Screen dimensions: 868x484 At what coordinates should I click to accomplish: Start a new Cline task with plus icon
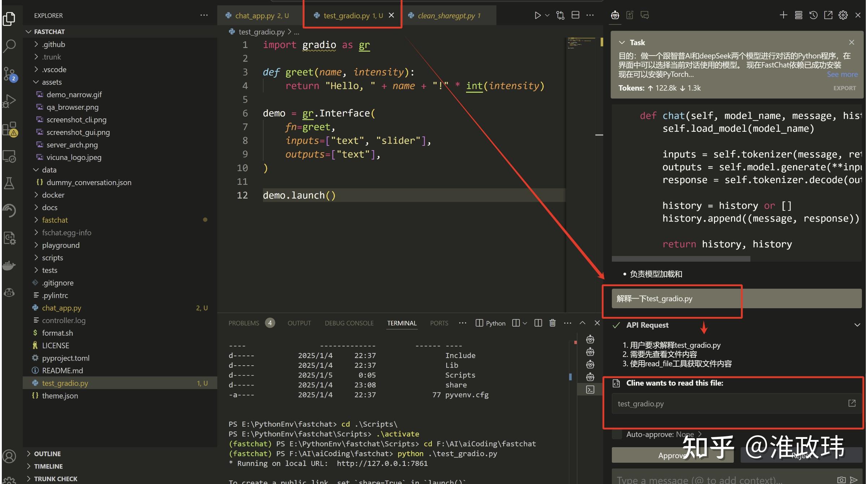coord(783,15)
